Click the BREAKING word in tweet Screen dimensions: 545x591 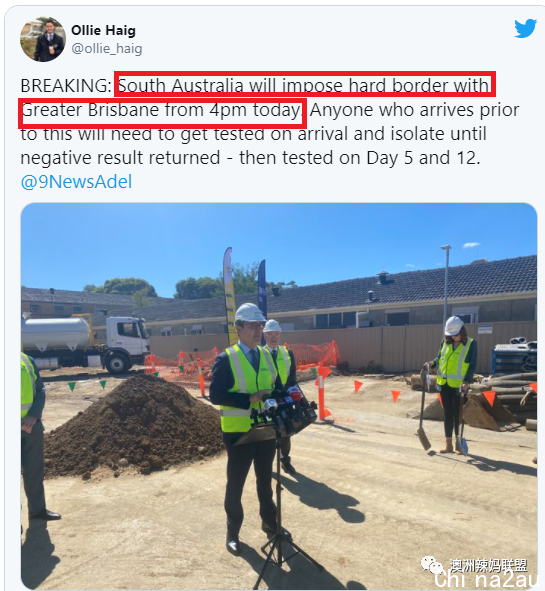pos(66,86)
